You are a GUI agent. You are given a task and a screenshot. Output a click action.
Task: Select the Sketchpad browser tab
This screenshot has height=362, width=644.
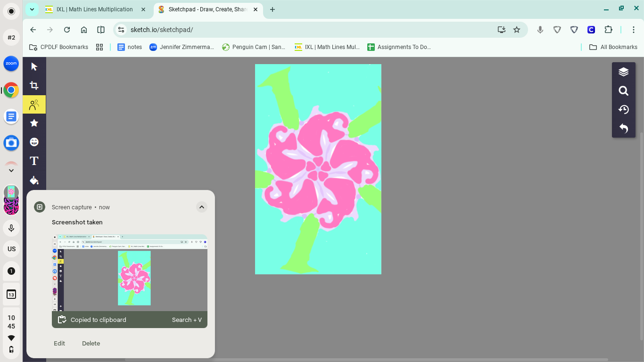(x=208, y=9)
